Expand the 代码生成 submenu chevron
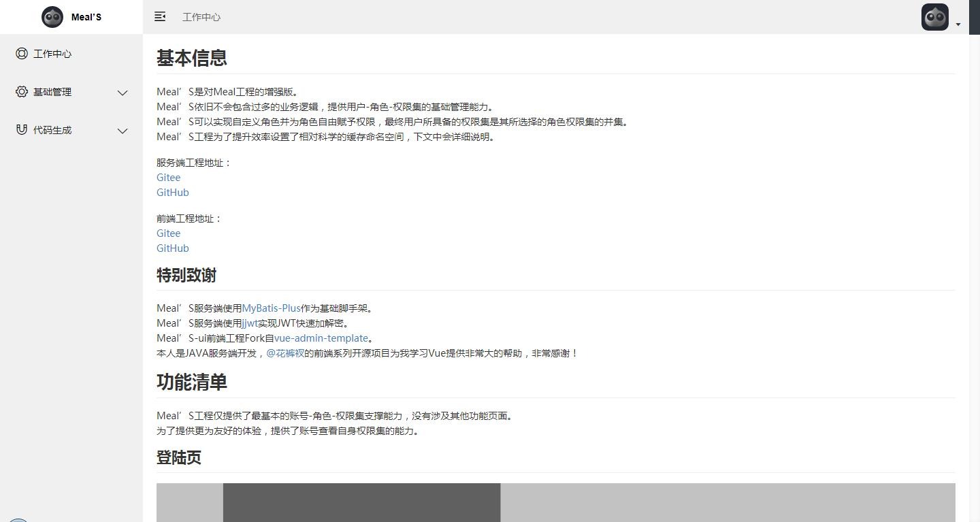 point(122,131)
